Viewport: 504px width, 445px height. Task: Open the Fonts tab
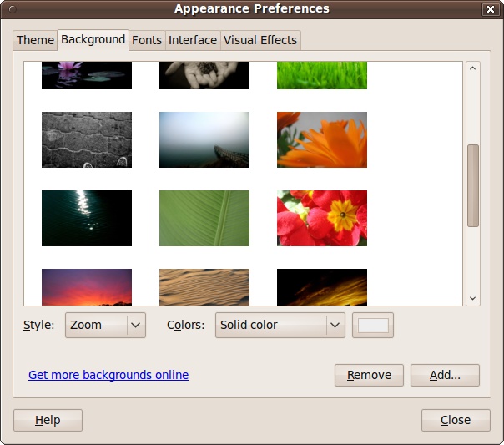147,40
